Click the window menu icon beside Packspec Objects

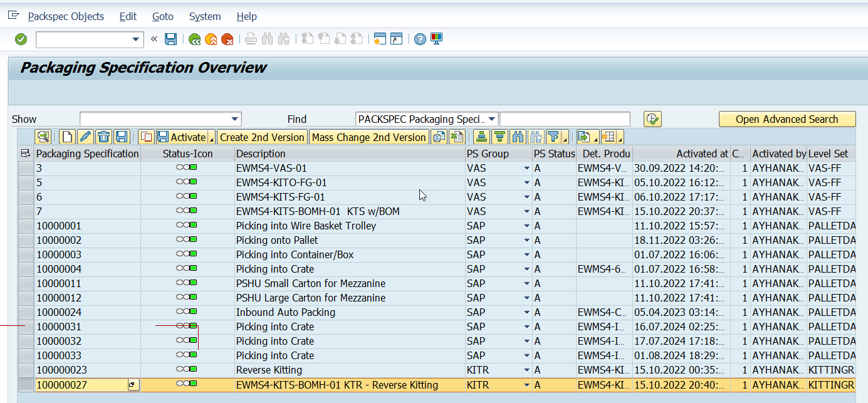(x=14, y=16)
